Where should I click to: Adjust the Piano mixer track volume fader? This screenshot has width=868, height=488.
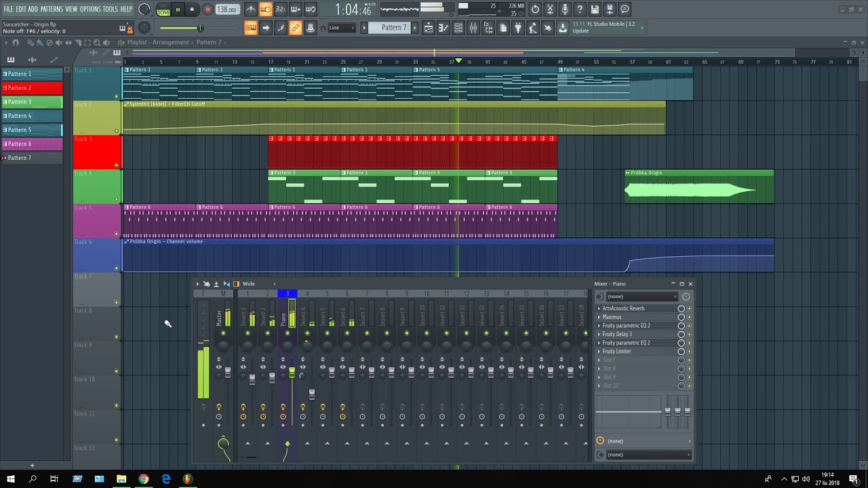pos(292,373)
